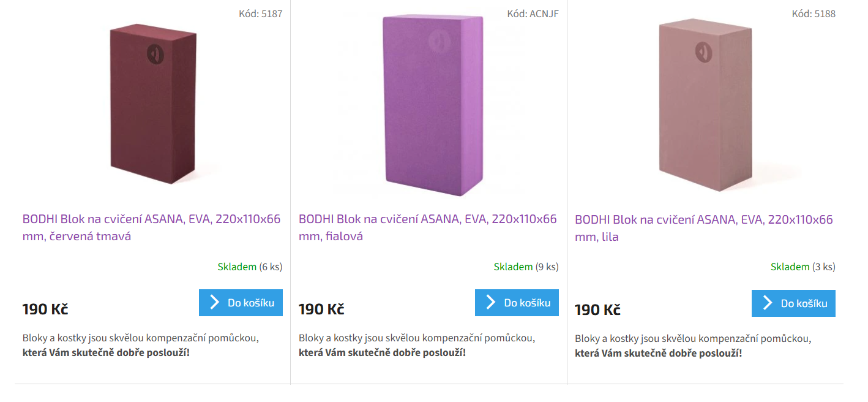This screenshot has width=868, height=402.
Task: Click the Skladem (6 ks) stock label
Action: pos(250,267)
